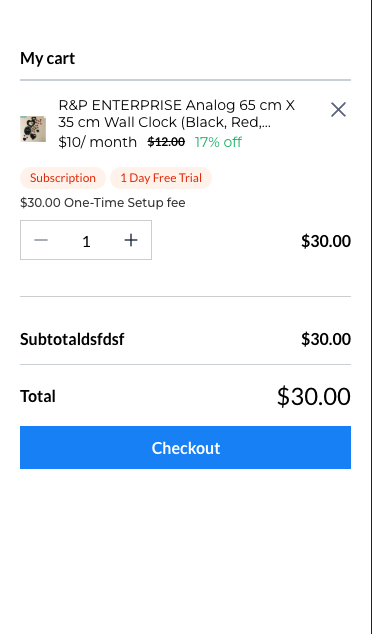Image resolution: width=372 pixels, height=634 pixels.
Task: Click the Checkout button
Action: pos(186,448)
